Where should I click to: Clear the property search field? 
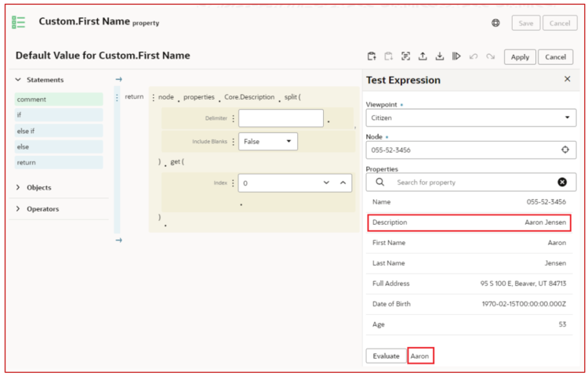[x=562, y=182]
